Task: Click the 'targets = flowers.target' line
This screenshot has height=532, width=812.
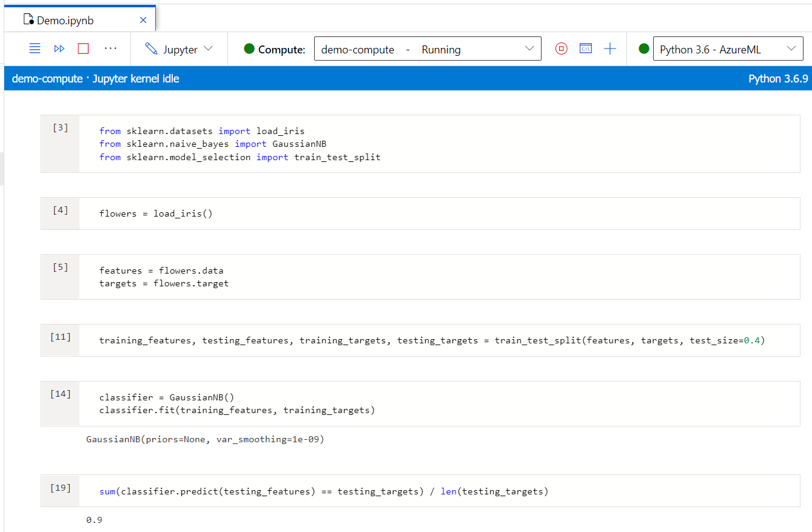Action: 164,283
